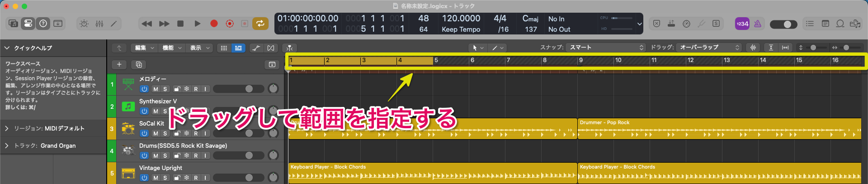Open the List Editors button
This screenshot has width=868, height=184.
click(810, 24)
